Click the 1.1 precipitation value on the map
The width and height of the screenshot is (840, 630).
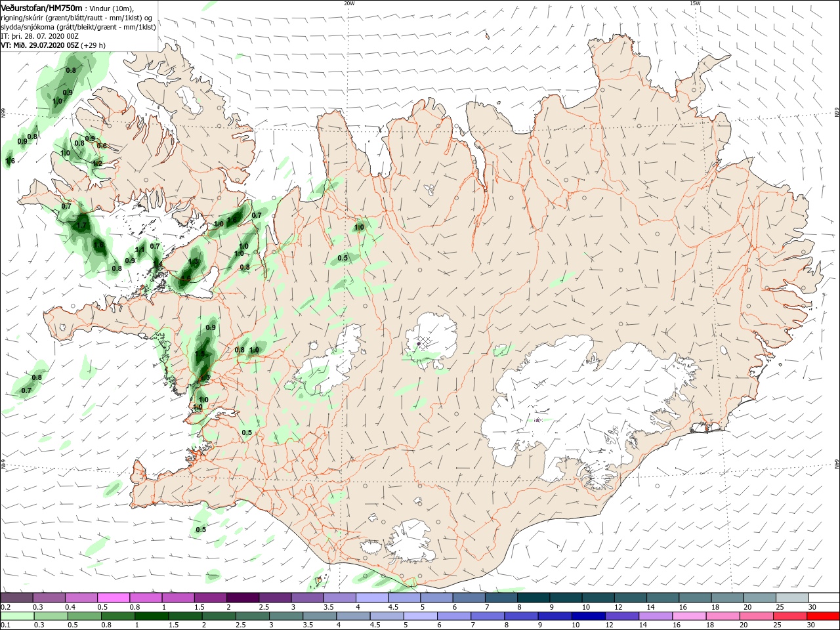pos(140,249)
